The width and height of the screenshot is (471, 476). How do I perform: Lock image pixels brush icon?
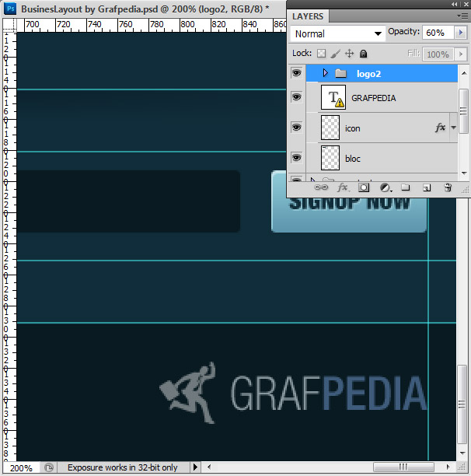[335, 54]
